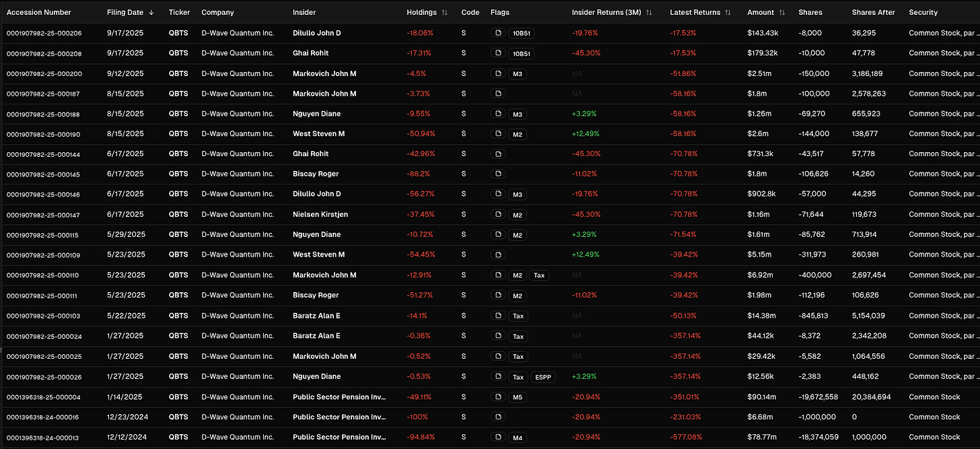Sort by Filing Date using the arrow icon
Screen dimensions: 980x449
tap(151, 13)
